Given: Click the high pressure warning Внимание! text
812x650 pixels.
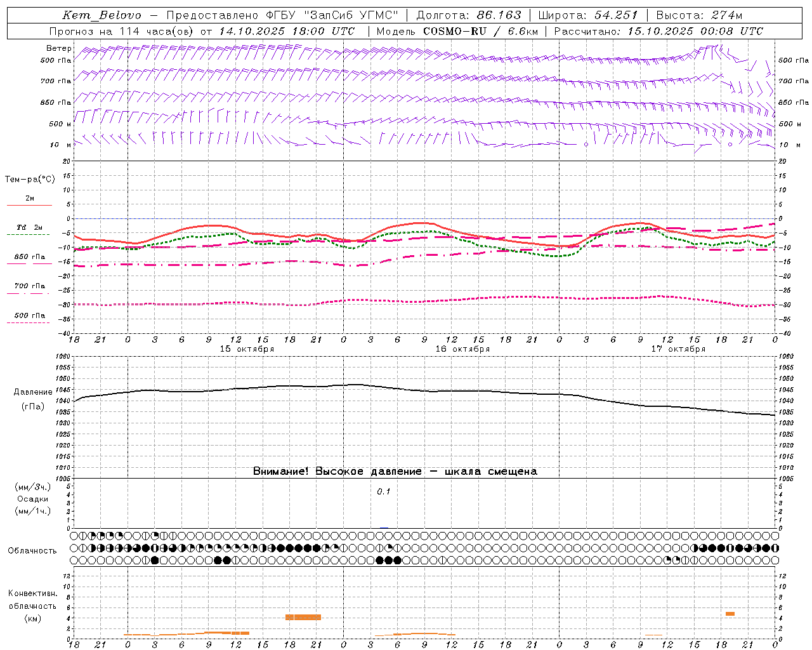Looking at the screenshot, I should click(x=395, y=472).
